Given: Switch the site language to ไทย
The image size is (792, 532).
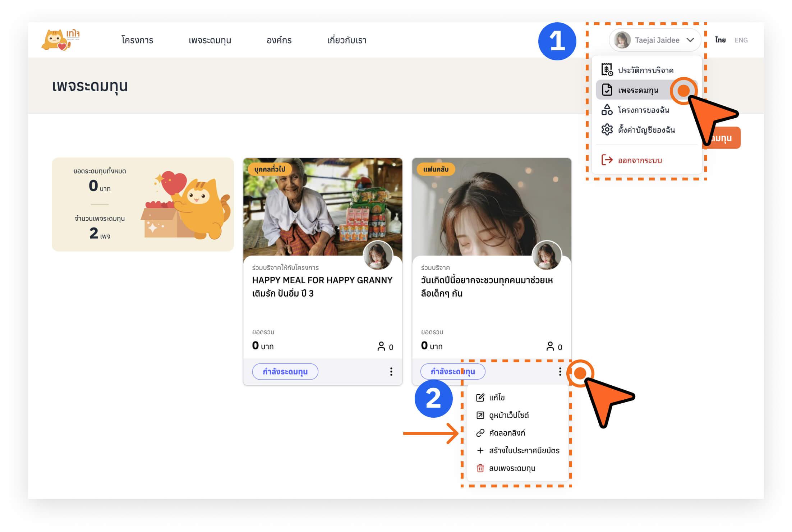Looking at the screenshot, I should (x=720, y=40).
